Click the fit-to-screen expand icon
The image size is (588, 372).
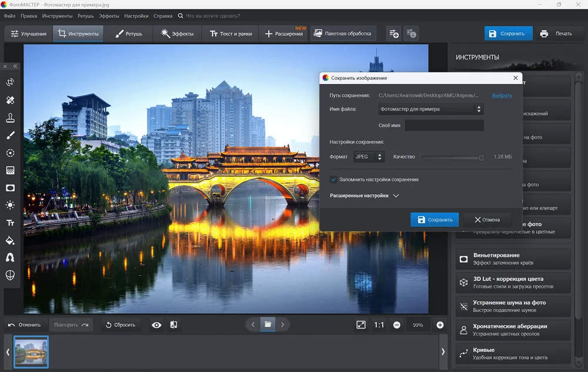361,325
